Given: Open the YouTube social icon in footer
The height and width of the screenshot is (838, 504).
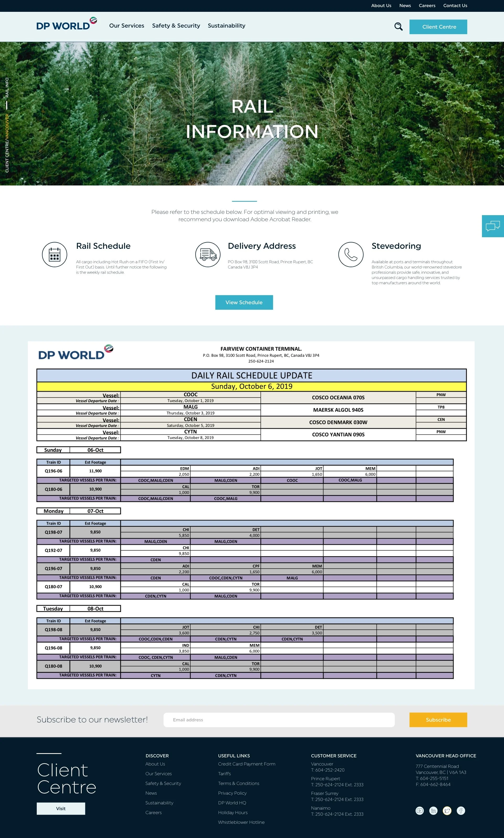Looking at the screenshot, I should tap(420, 811).
